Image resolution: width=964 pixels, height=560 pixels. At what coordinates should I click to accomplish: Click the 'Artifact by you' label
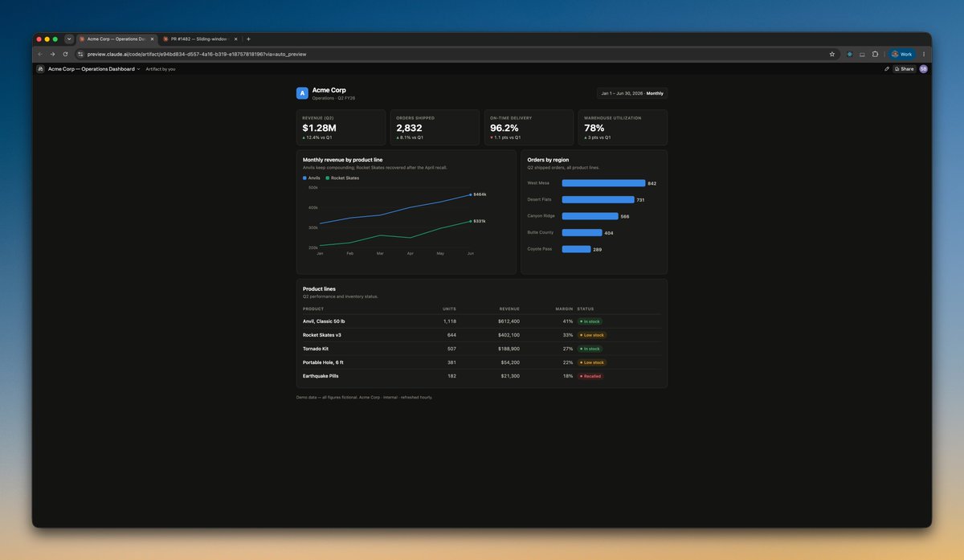click(x=161, y=69)
